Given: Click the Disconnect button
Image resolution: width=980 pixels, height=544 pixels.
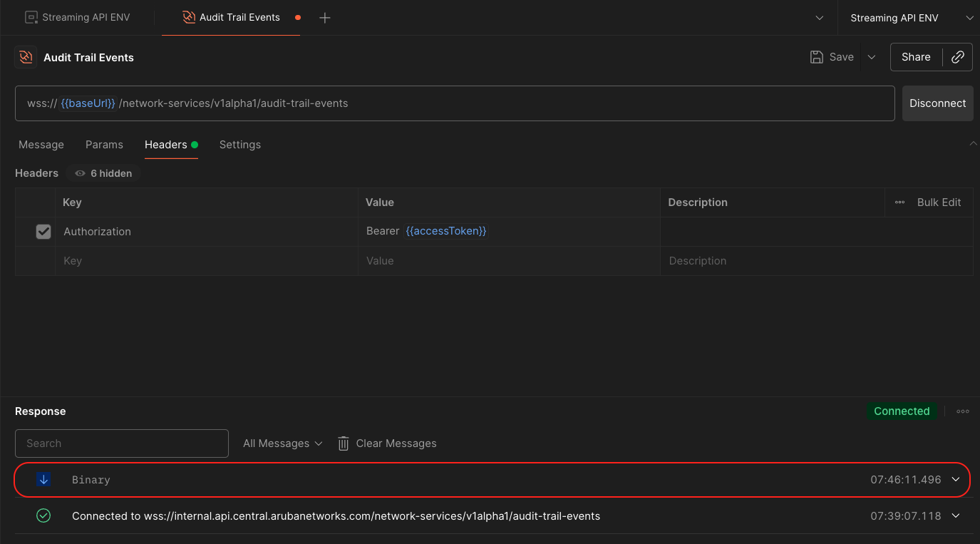Looking at the screenshot, I should pyautogui.click(x=937, y=103).
